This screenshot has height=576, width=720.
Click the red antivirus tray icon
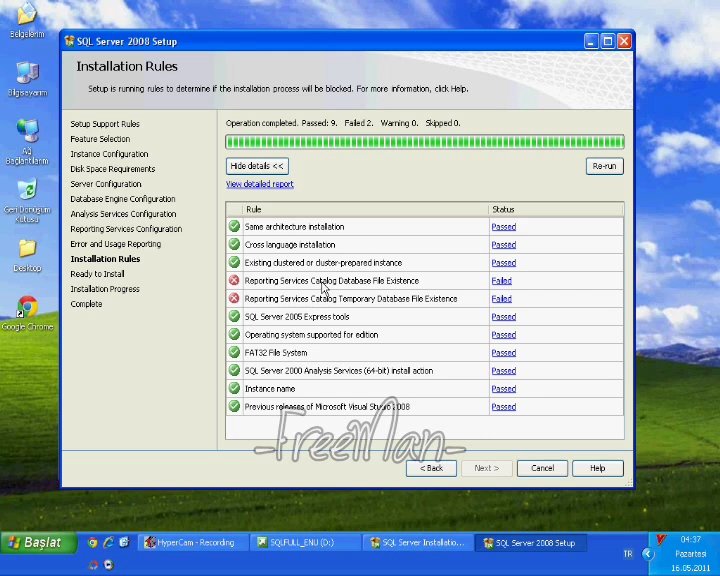[661, 539]
